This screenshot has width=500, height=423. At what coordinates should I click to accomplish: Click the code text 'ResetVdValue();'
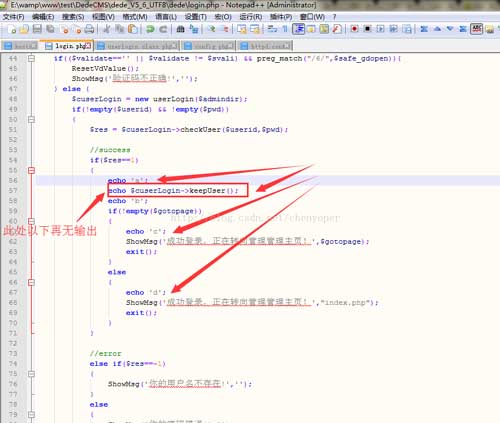coord(105,68)
